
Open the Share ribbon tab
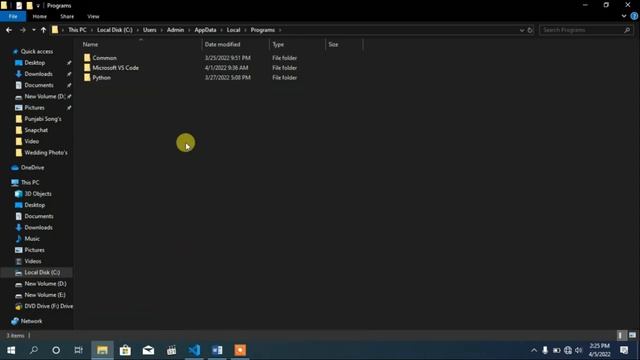point(67,16)
